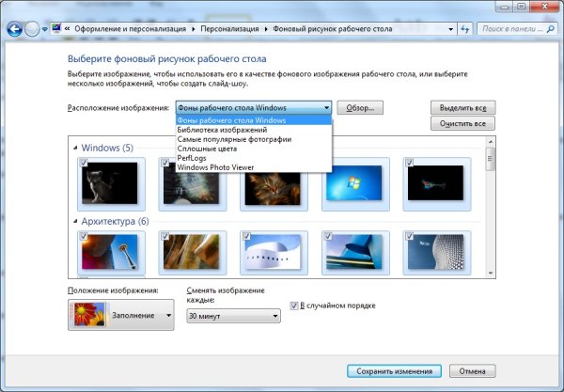Image resolution: width=564 pixels, height=392 pixels.
Task: Open recent pages dropdown arrow next to navigation
Action: (44, 29)
